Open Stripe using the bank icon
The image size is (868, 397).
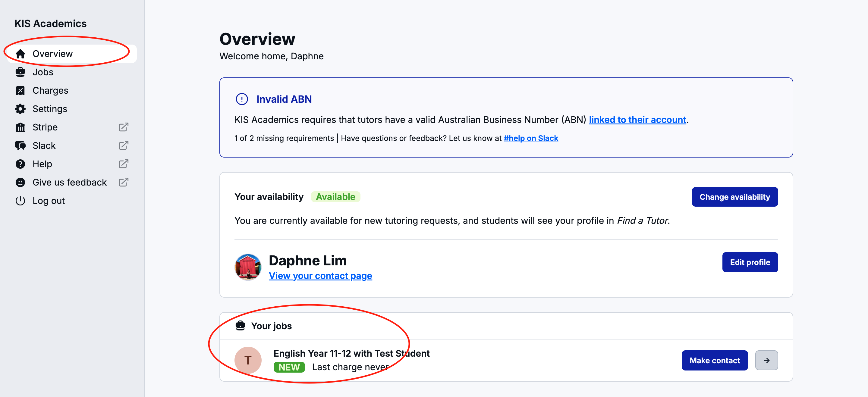tap(20, 127)
